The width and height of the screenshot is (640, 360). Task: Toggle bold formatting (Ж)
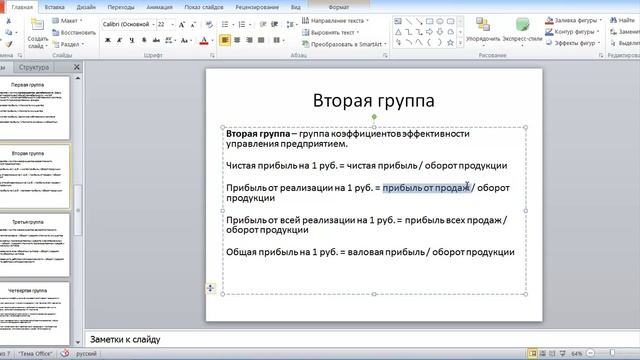pos(108,40)
